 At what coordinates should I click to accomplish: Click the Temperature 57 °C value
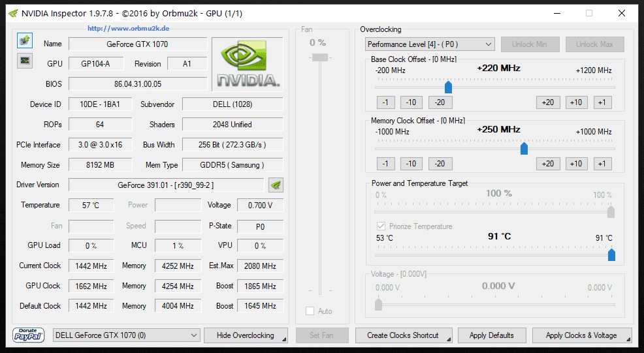point(91,206)
